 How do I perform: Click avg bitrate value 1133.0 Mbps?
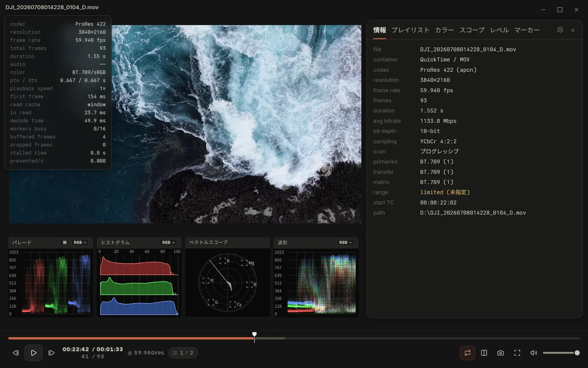(x=438, y=121)
